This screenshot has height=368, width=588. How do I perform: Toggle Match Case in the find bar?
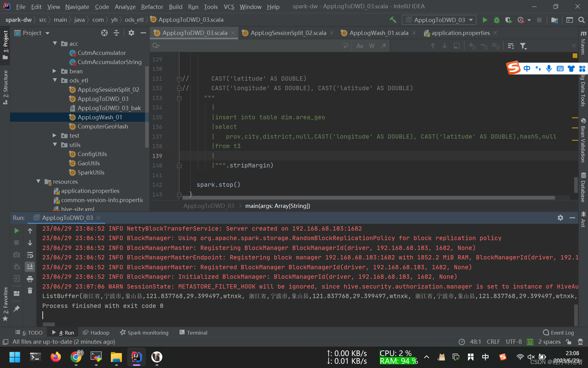[x=360, y=46]
